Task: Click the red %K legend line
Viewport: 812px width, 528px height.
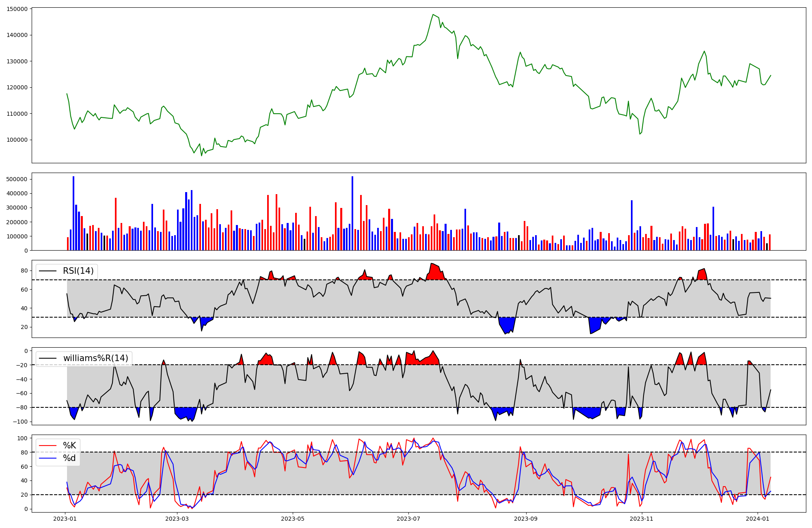Action: (47, 446)
